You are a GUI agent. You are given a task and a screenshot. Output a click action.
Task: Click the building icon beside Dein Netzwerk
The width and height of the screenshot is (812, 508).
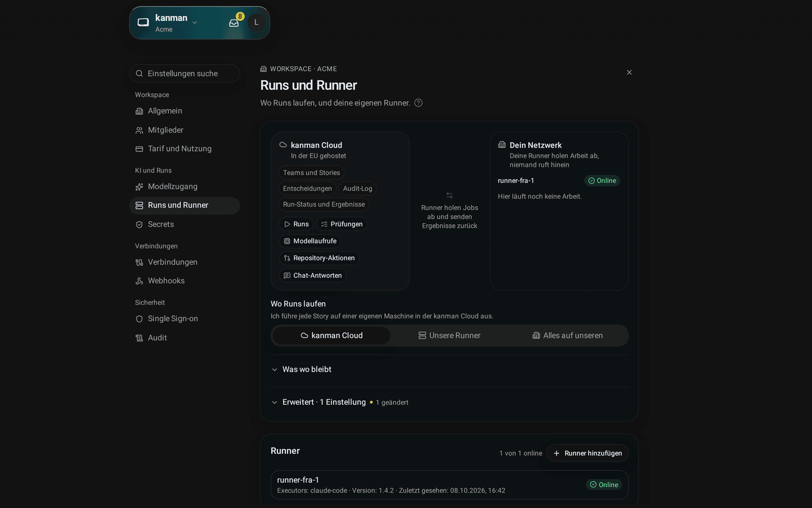[502, 145]
